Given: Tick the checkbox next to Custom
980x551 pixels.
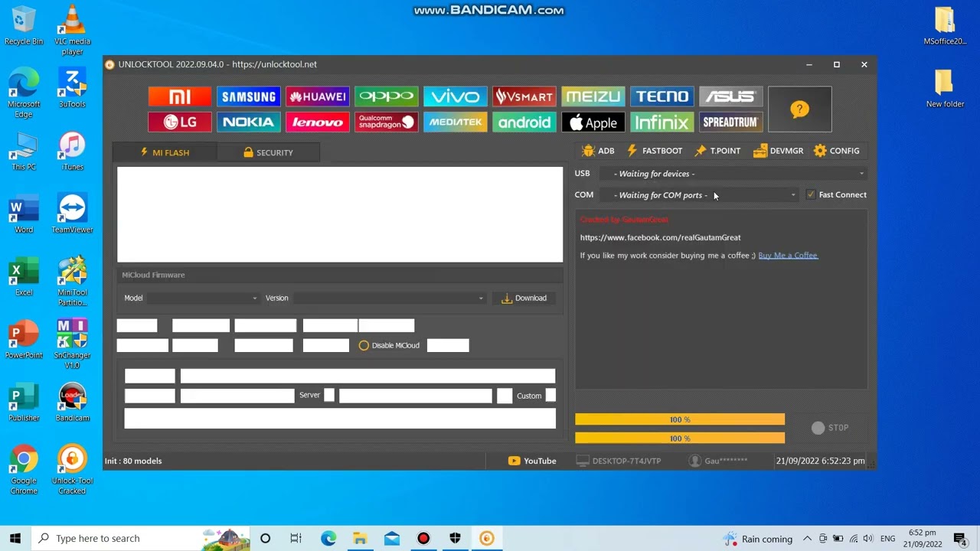Looking at the screenshot, I should (x=550, y=396).
